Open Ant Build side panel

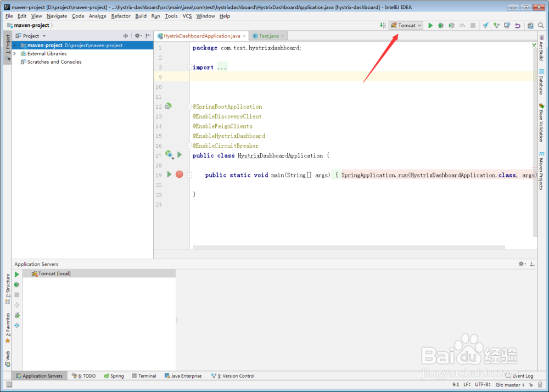tap(541, 47)
